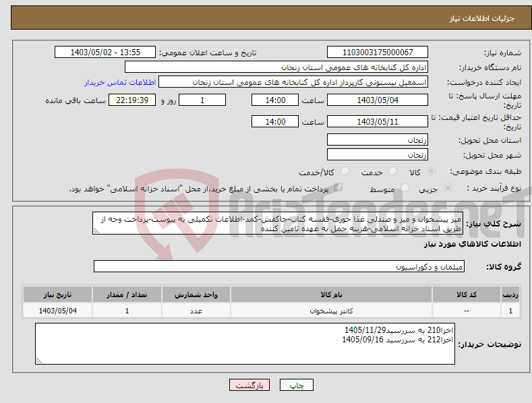Click the response deadline time 14:00 field
This screenshot has width=532, height=403.
275,100
